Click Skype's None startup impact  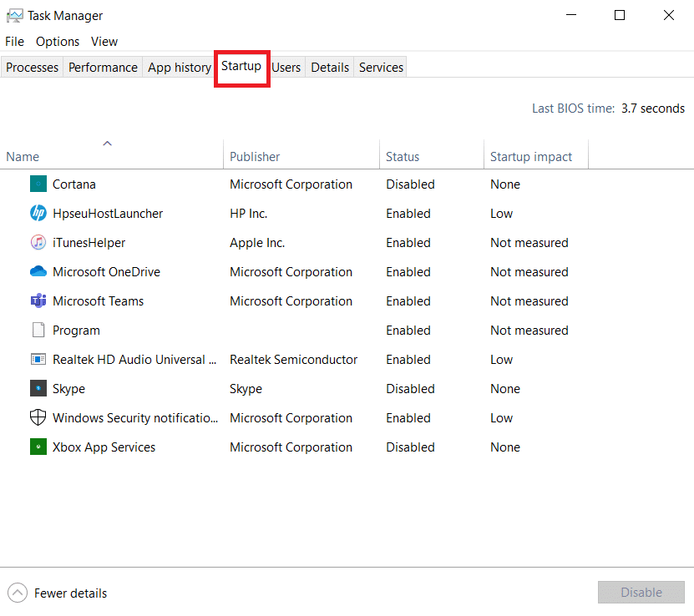pos(505,388)
